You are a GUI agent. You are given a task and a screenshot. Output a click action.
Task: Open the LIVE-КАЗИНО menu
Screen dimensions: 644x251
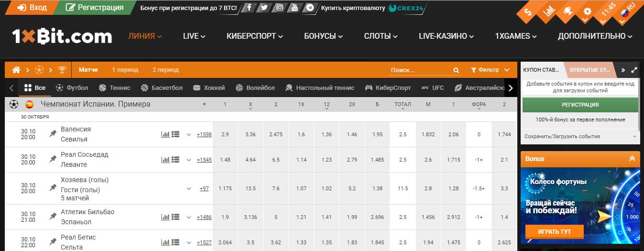coord(447,36)
